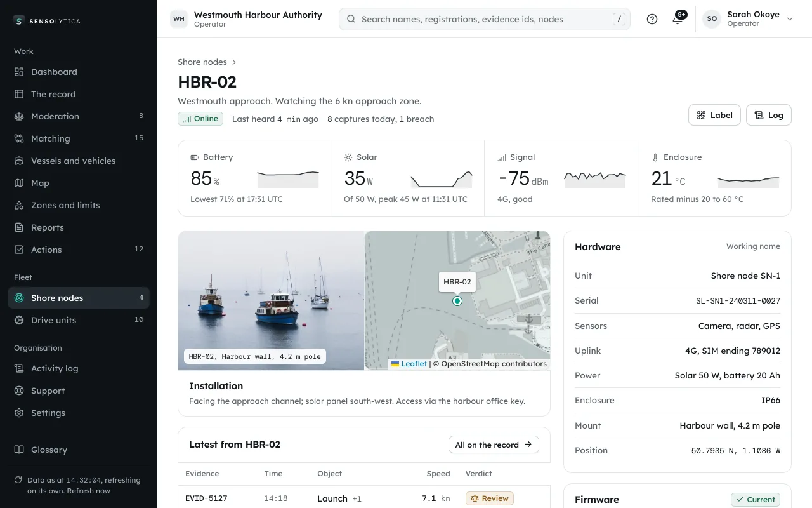812x508 pixels.
Task: Click Refresh now link
Action: coord(89,491)
